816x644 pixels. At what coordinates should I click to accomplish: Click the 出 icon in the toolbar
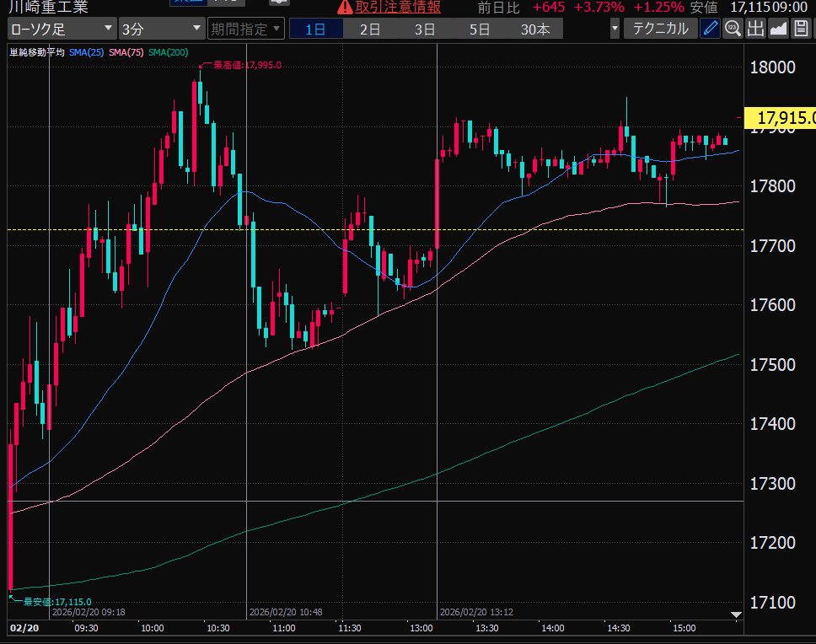pyautogui.click(x=755, y=29)
